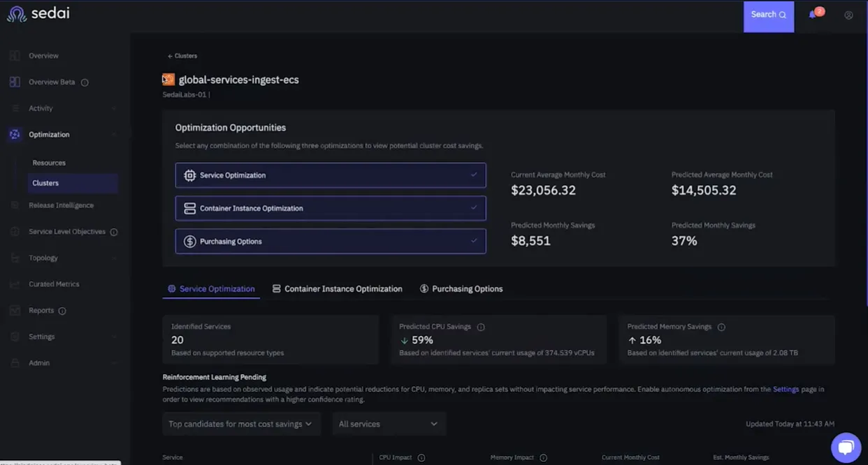Viewport: 868px width, 465px height.
Task: Click the Topology sidebar icon
Action: click(x=15, y=258)
